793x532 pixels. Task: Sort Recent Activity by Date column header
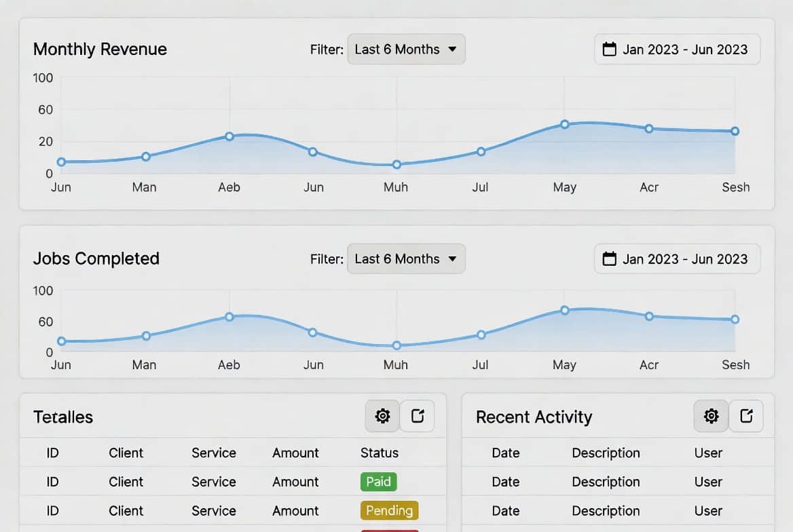(x=505, y=453)
